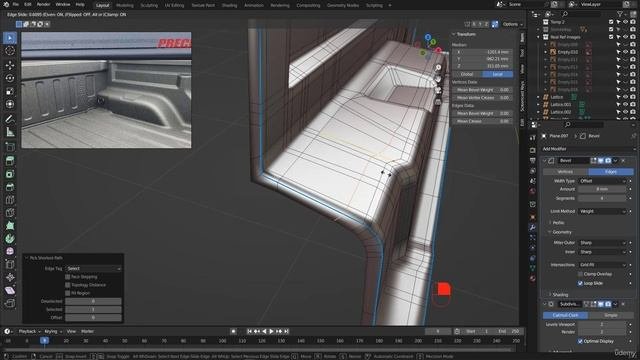The height and width of the screenshot is (360, 640).
Task: Toggle viewport visibility of Empty.010
Action: [x=625, y=52]
